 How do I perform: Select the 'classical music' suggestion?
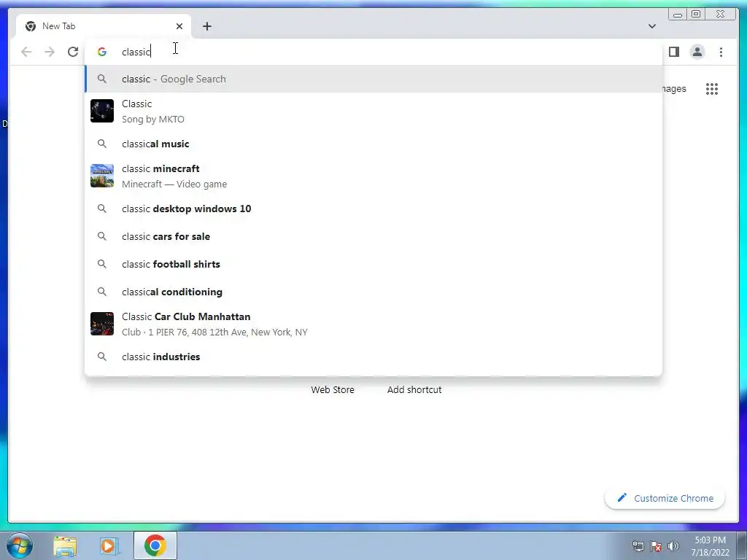point(373,144)
